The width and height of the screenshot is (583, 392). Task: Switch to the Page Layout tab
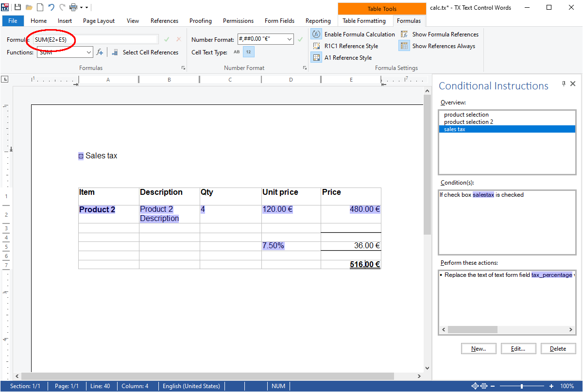(x=99, y=21)
